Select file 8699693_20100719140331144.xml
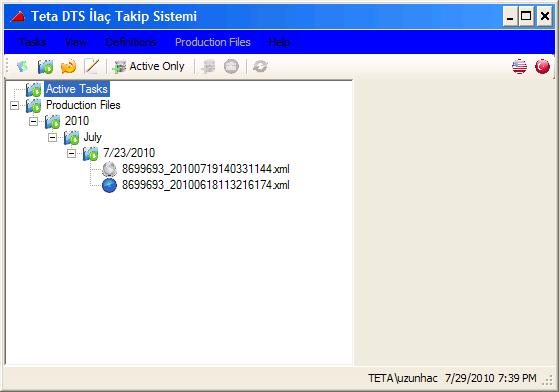Screen dimensions: 559x392 pos(206,169)
